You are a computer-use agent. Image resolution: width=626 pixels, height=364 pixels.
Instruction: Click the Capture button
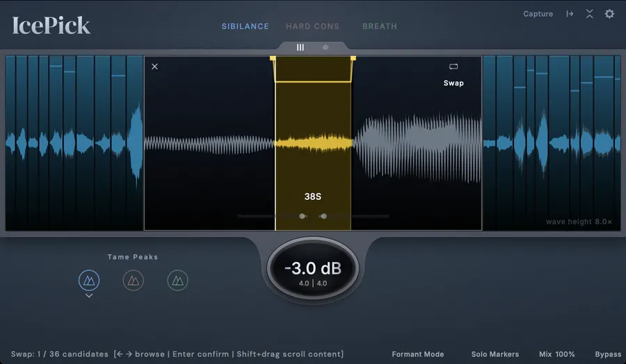pos(538,14)
